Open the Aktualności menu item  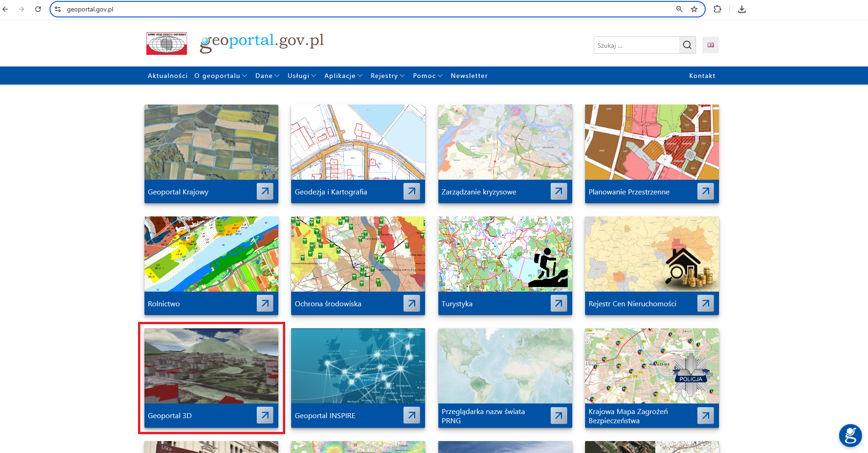tap(167, 76)
